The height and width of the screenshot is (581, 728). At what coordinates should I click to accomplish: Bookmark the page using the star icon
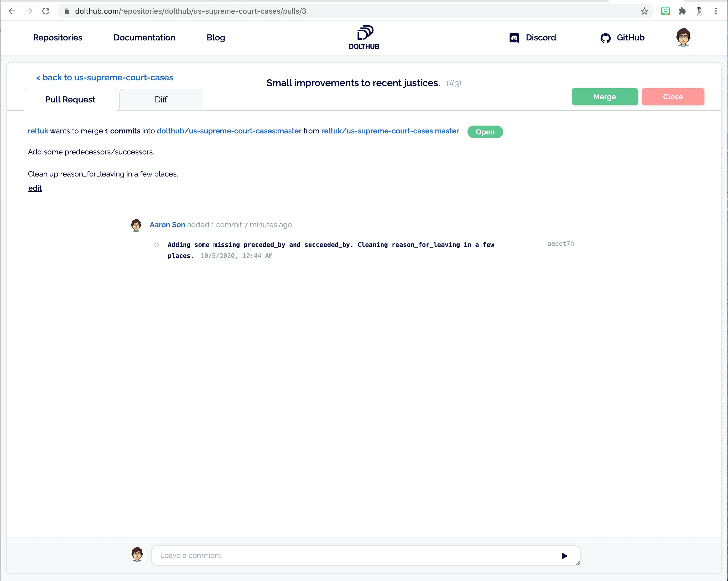click(x=644, y=11)
